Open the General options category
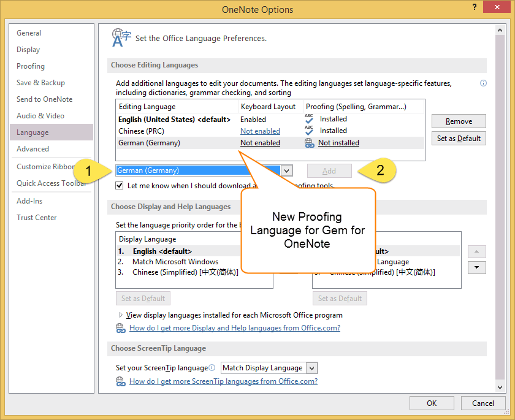Screen dimensions: 515x420 29,33
